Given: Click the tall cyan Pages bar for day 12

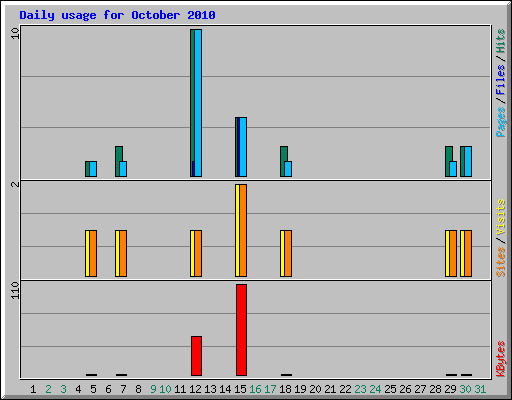Looking at the screenshot, I should 198,103.
